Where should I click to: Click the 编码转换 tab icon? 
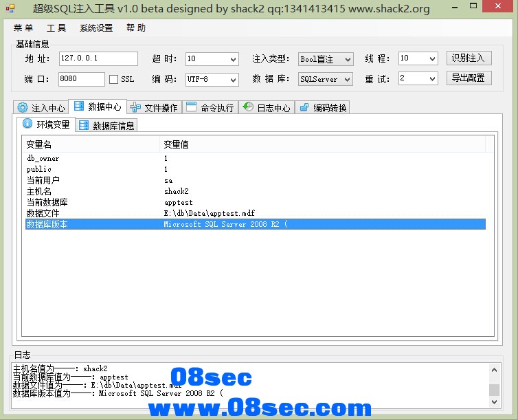point(304,107)
